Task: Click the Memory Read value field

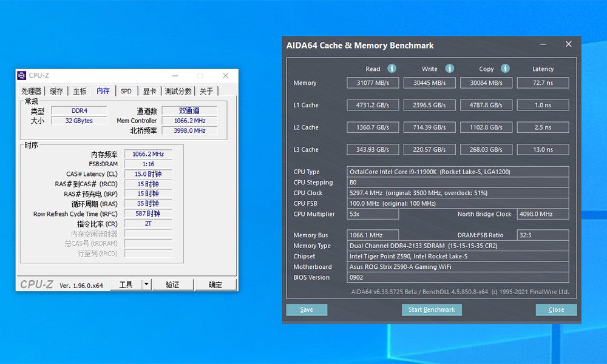Action: tap(373, 83)
